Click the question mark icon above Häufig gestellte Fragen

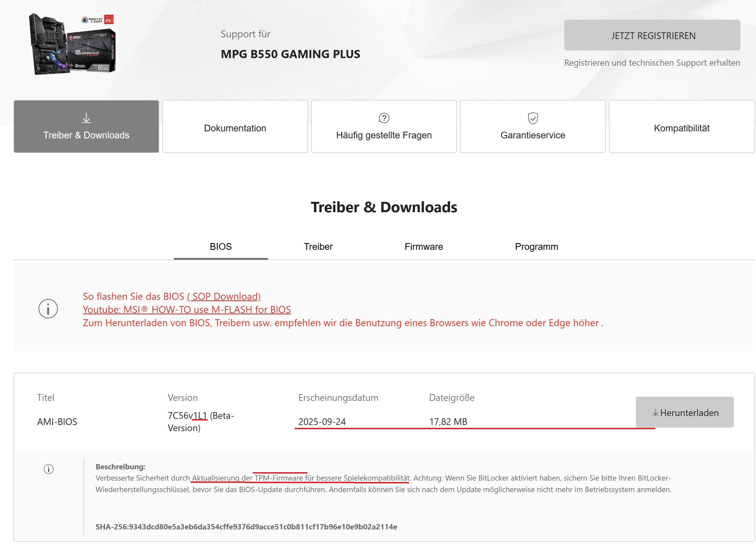[384, 118]
